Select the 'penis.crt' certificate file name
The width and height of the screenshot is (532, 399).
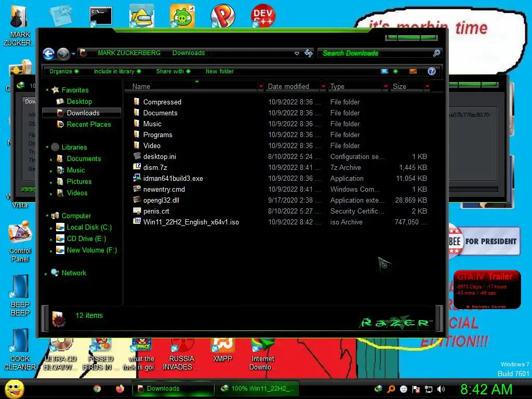coord(156,211)
